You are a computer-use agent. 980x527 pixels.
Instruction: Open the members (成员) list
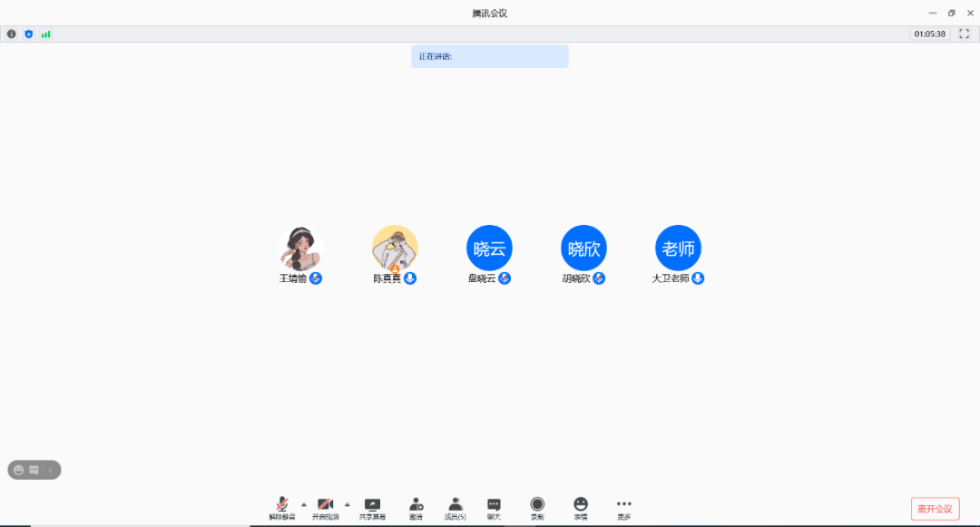[456, 507]
